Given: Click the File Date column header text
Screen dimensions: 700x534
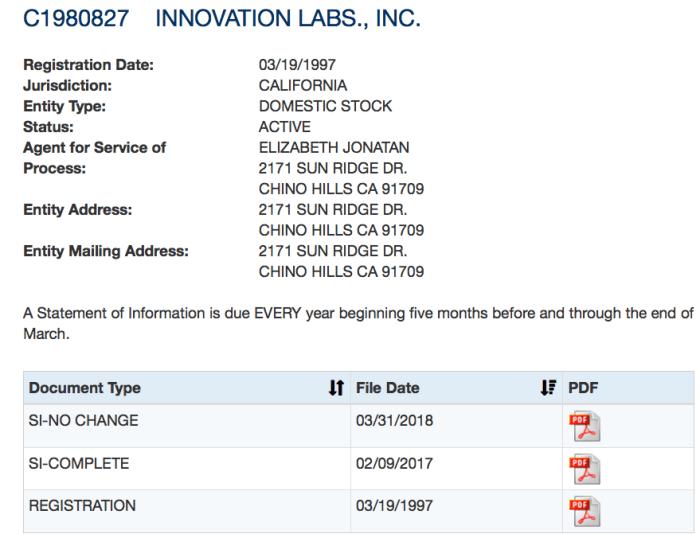Looking at the screenshot, I should click(388, 388).
